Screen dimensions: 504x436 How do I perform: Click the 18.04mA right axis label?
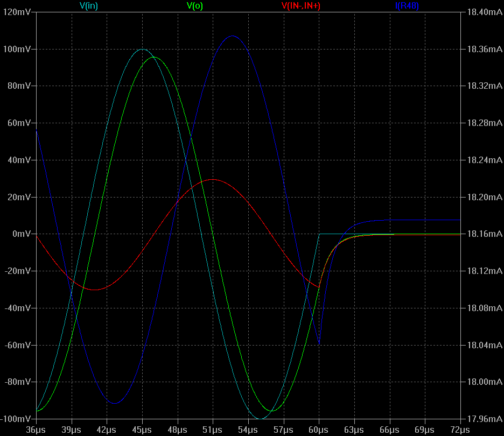(x=485, y=345)
